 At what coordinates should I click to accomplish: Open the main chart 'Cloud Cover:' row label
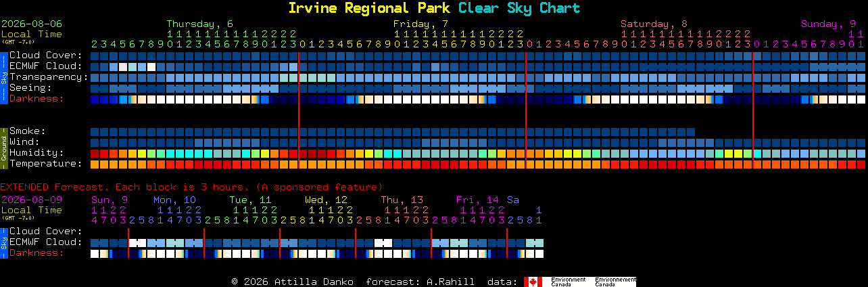point(46,56)
